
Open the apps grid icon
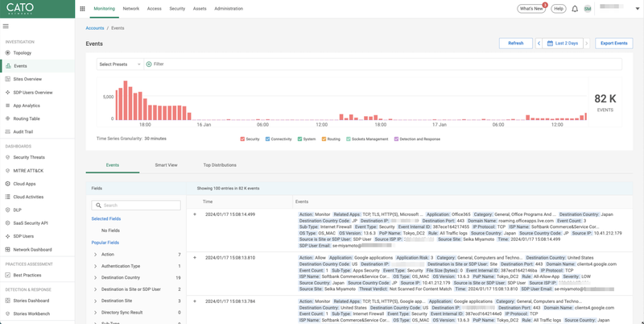tap(82, 9)
